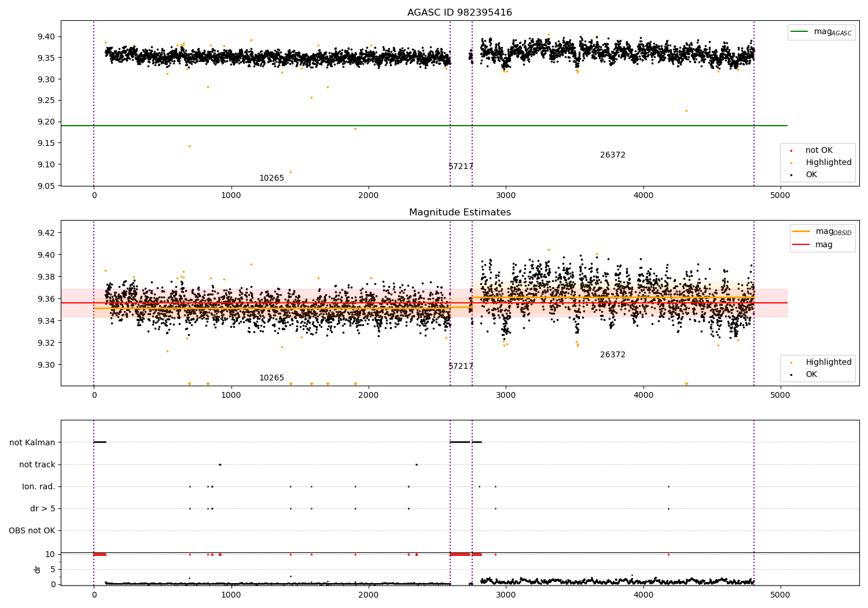This screenshot has width=868, height=608.
Task: Select the red mag legend line sample
Action: 801,245
